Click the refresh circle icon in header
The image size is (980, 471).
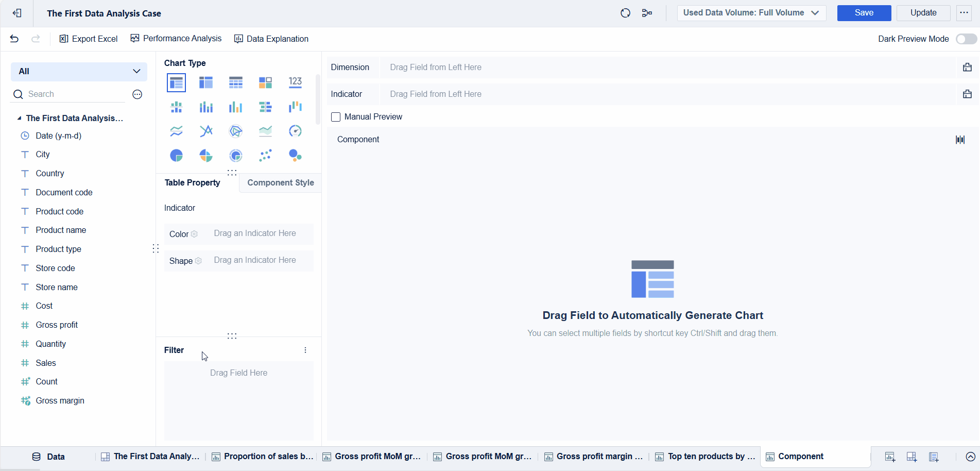625,13
